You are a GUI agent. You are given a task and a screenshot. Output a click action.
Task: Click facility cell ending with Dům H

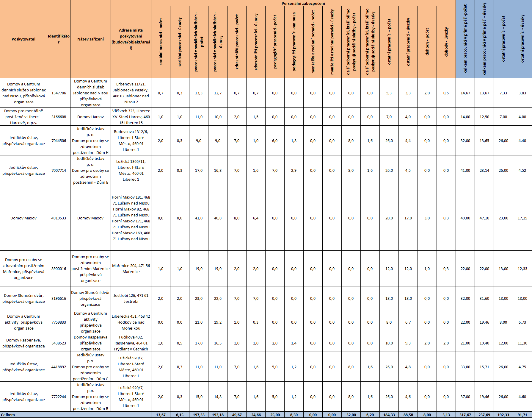click(90, 141)
